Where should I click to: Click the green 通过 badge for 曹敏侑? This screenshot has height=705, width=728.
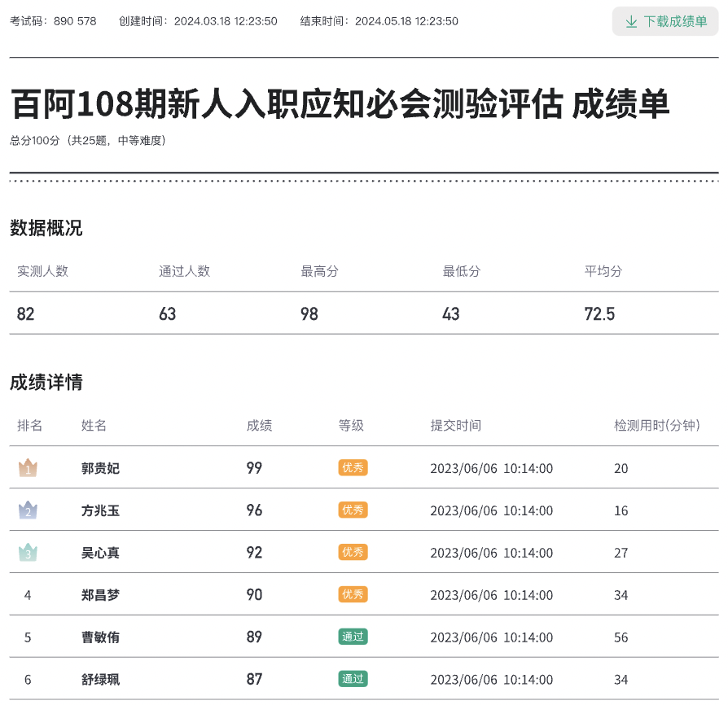tap(353, 637)
